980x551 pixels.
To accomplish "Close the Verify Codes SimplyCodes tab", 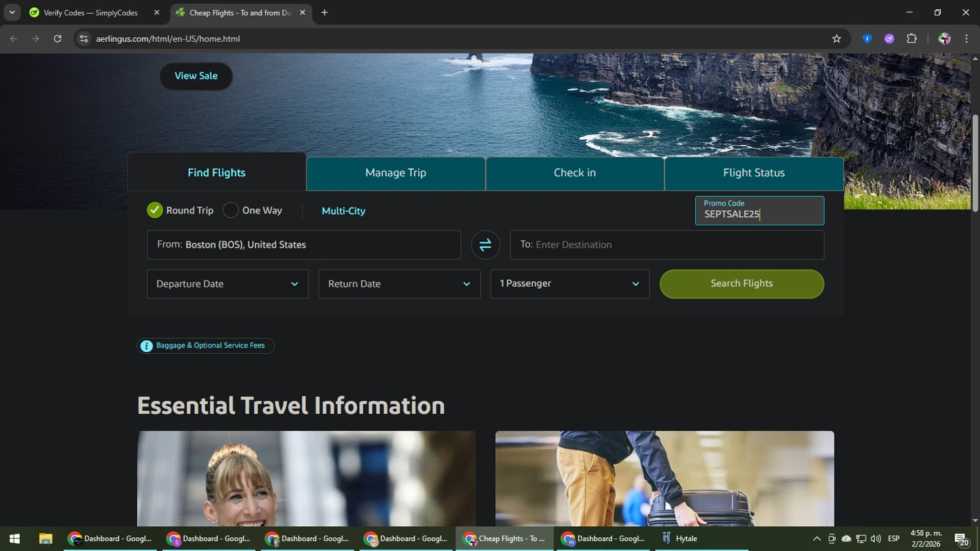I will [157, 12].
